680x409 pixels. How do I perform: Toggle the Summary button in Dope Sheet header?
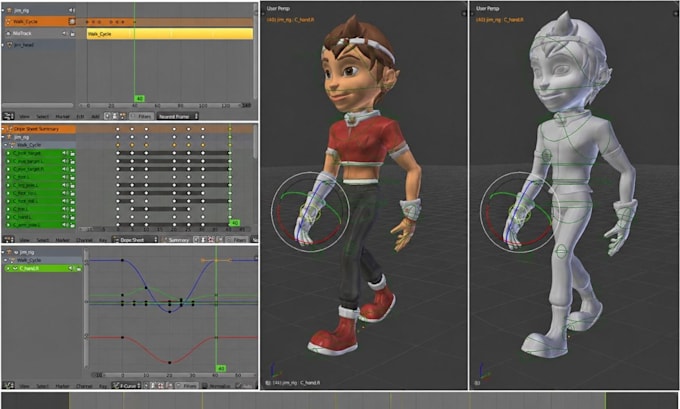tap(176, 239)
